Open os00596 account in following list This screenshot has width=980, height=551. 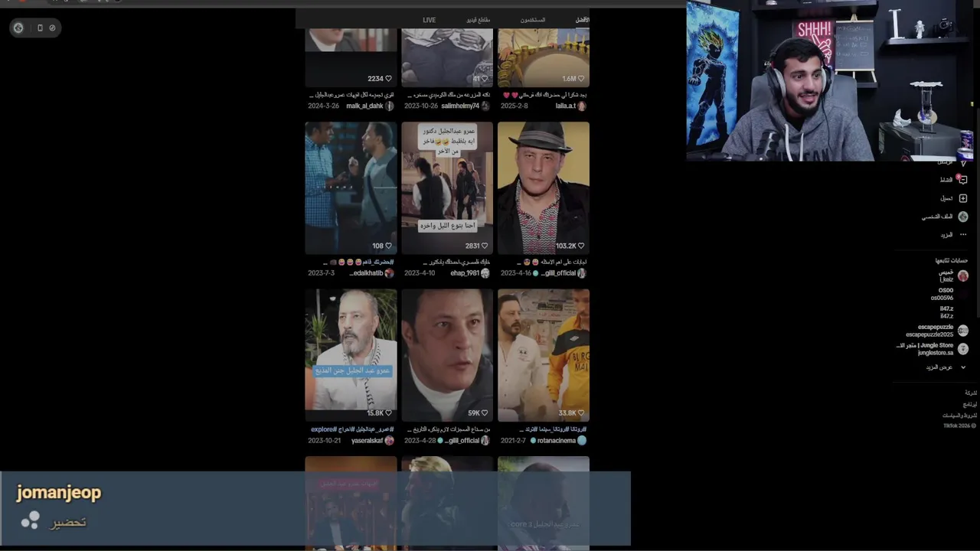[942, 298]
